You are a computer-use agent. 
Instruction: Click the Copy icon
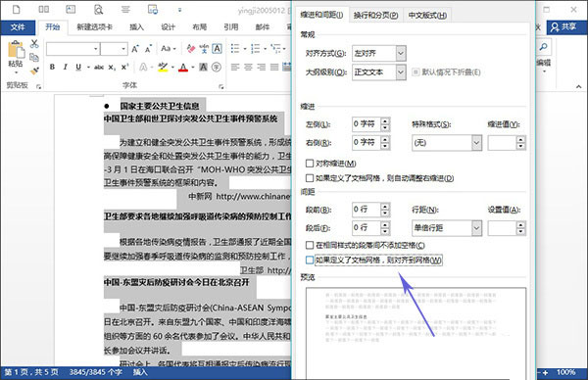34,58
